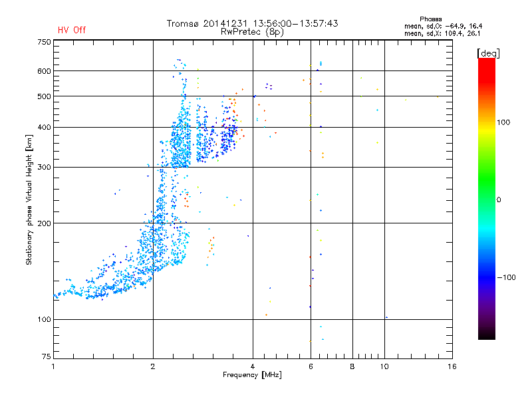The height and width of the screenshot is (399, 532).
Task: Click the colorbar '100' tick label
Action: 503,122
